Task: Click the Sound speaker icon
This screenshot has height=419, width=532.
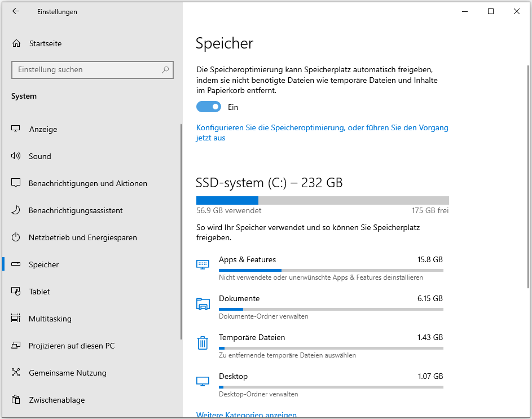Action: [x=16, y=156]
